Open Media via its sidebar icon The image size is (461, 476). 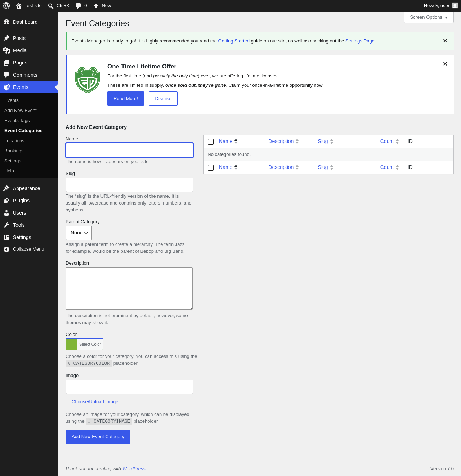[6, 50]
